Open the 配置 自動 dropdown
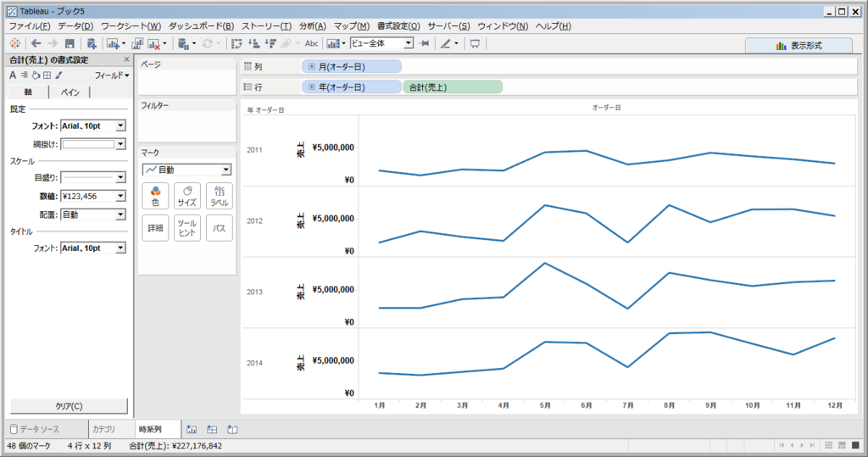 [x=93, y=215]
